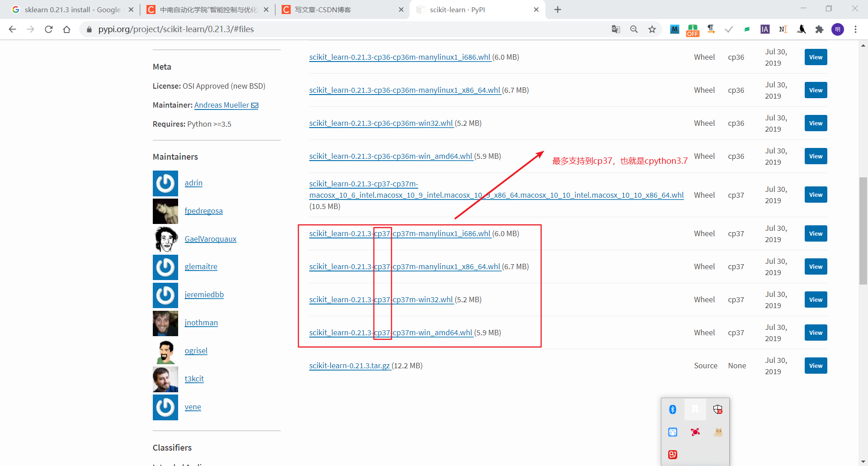Open the browser home page
868x466 pixels.
tap(66, 29)
